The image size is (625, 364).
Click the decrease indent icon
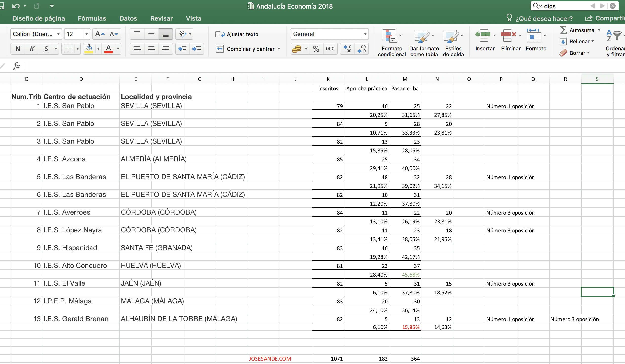(x=182, y=49)
